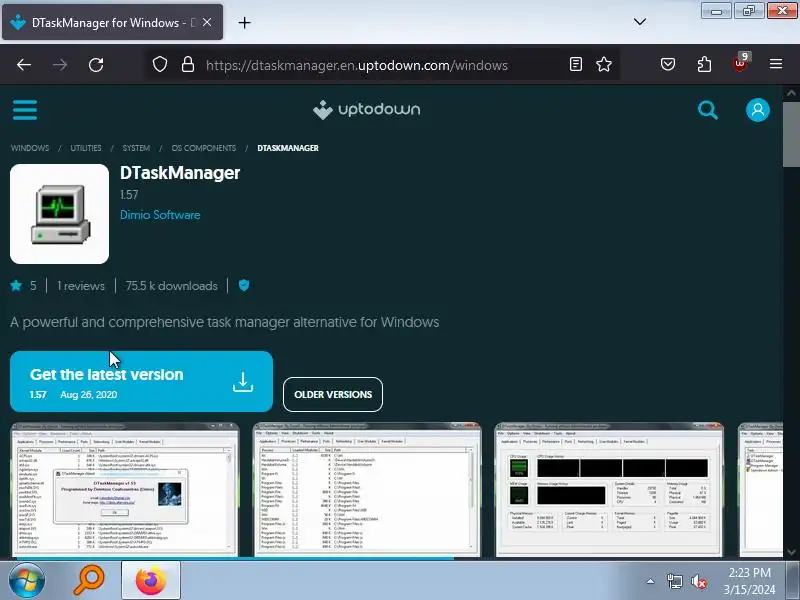The height and width of the screenshot is (600, 800).
Task: Click the Firefox taskbar icon
Action: [x=151, y=580]
